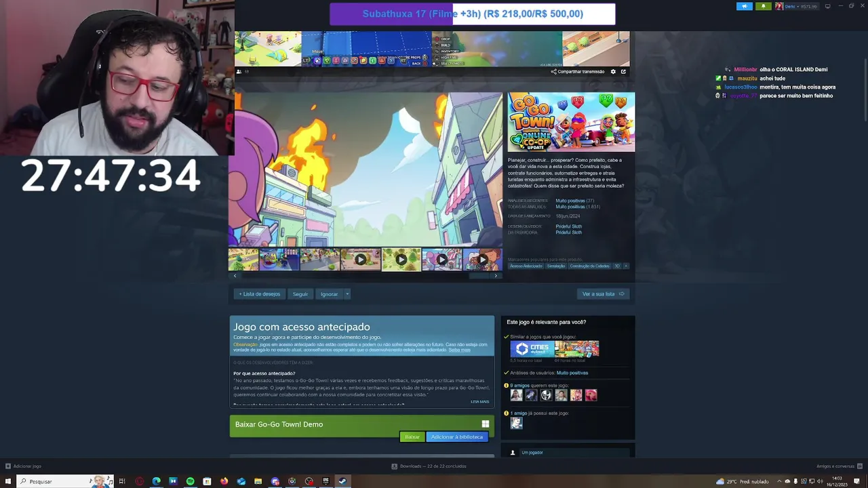The width and height of the screenshot is (868, 488).
Task: Select the Acesso Antecipado tag
Action: tap(526, 266)
